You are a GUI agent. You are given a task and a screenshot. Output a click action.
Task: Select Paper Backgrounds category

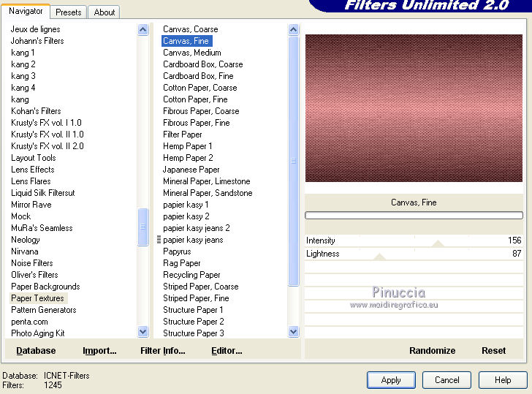pos(45,287)
